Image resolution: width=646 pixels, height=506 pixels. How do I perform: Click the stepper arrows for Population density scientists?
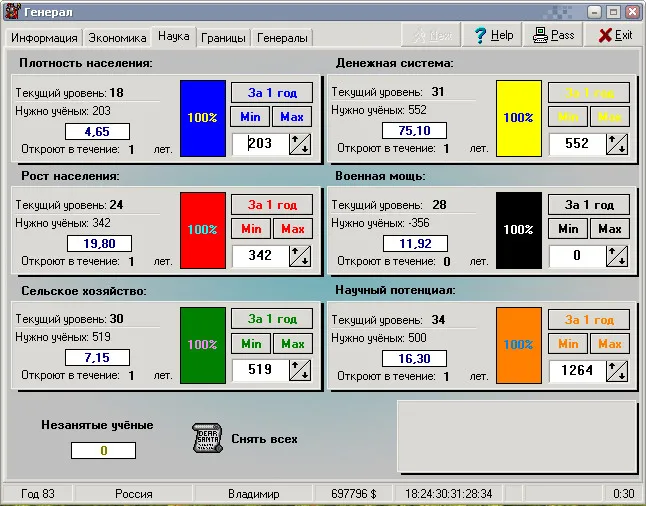[x=300, y=144]
